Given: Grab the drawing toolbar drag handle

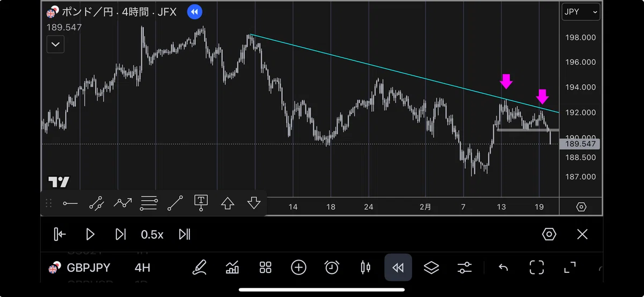Looking at the screenshot, I should click(48, 203).
